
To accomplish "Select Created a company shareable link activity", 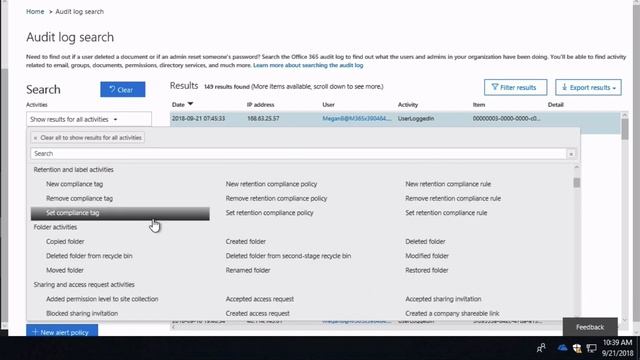I will point(452,313).
